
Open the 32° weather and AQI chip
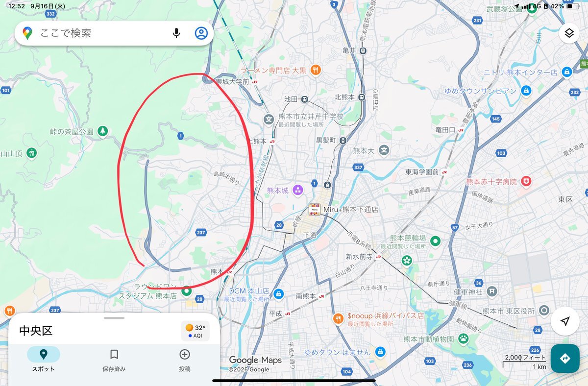pyautogui.click(x=195, y=331)
